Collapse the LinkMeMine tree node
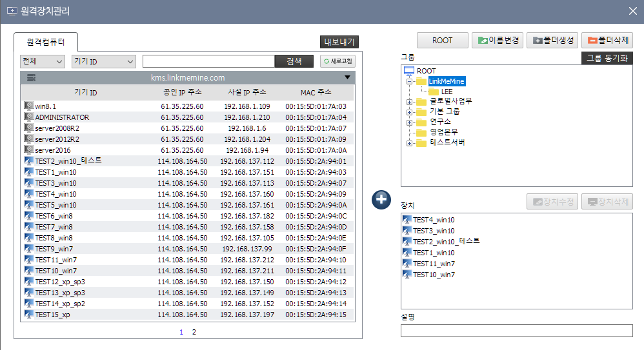 click(409, 82)
